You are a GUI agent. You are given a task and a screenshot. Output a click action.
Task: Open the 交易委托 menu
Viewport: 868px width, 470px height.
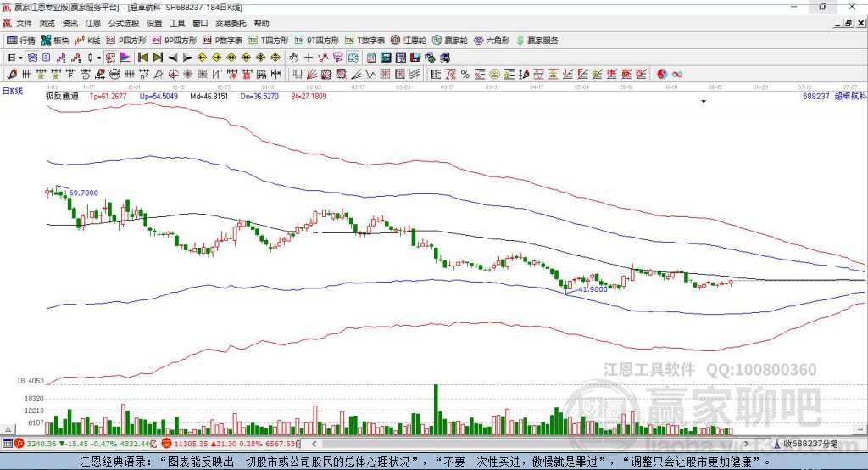pyautogui.click(x=231, y=23)
